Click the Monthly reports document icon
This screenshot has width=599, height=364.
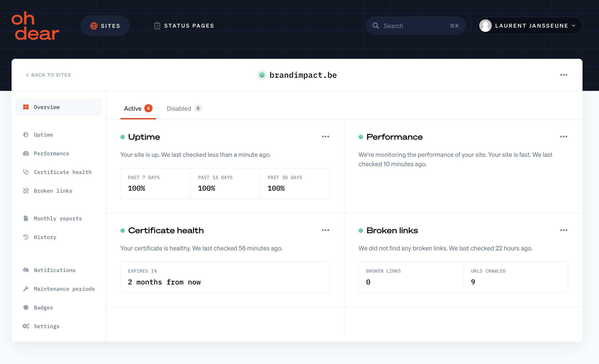(26, 218)
